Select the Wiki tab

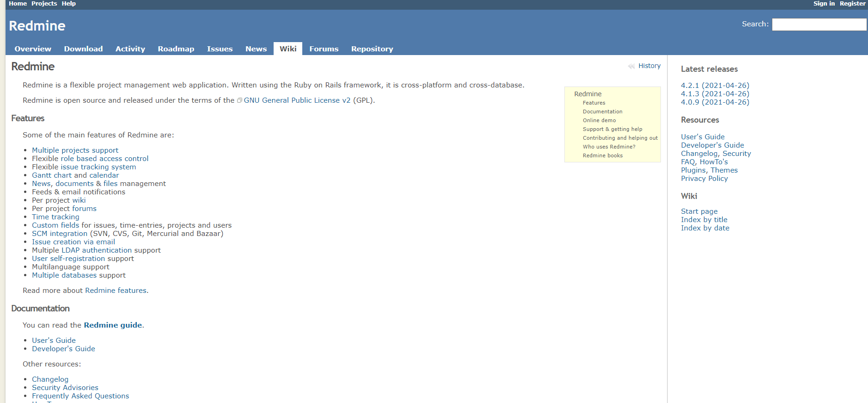pos(288,49)
